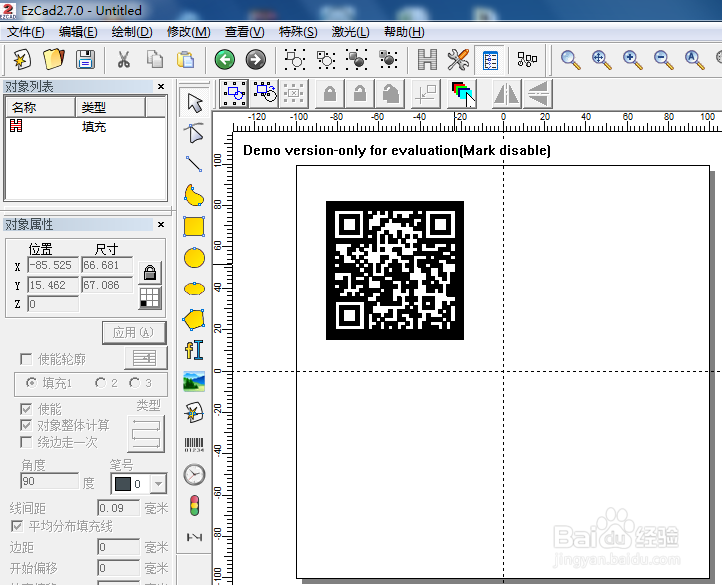Image resolution: width=722 pixels, height=585 pixels.
Task: Open the Hatch (H) tool
Action: (427, 59)
